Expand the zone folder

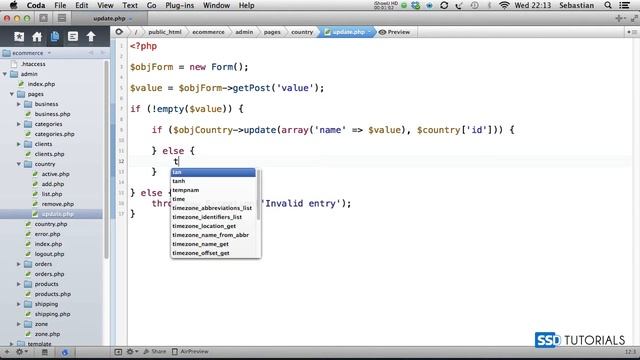(x=19, y=324)
